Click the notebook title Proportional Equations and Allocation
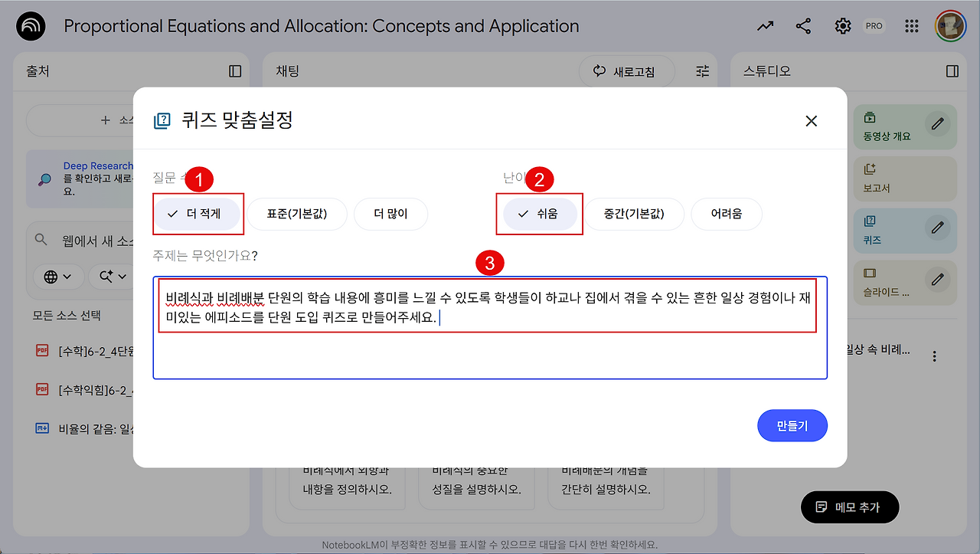The height and width of the screenshot is (554, 980). click(x=322, y=26)
